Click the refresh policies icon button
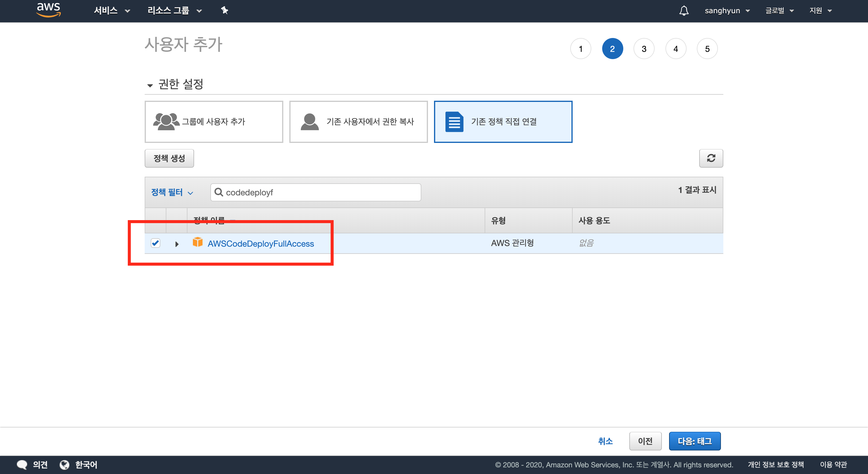Viewport: 868px width, 474px height. [x=711, y=158]
